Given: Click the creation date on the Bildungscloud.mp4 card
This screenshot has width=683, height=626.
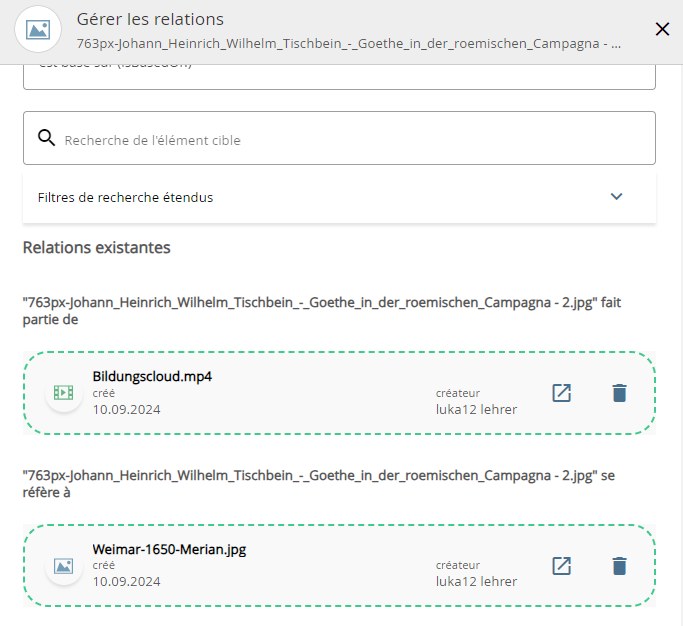Looking at the screenshot, I should click(x=126, y=409).
